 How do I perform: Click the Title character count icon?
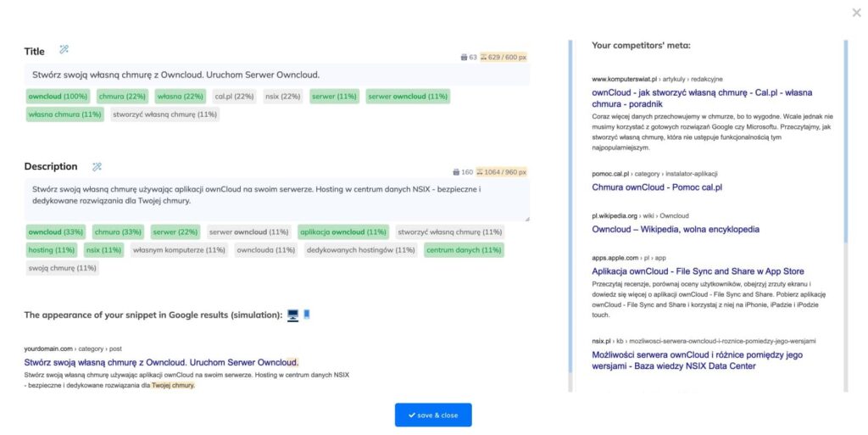pos(464,57)
